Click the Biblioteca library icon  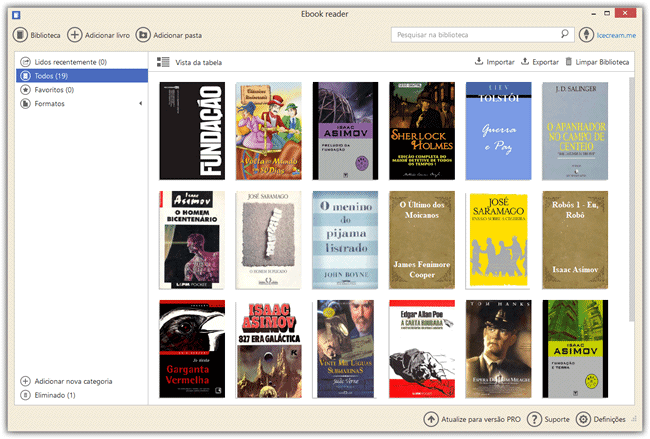(x=20, y=35)
